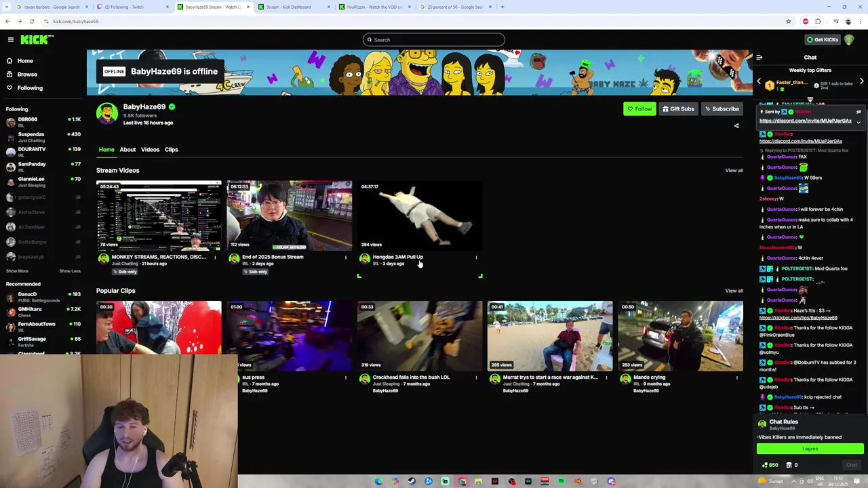Screen dimensions: 868x488
Task: Expand Following list with Show More
Action: point(17,271)
